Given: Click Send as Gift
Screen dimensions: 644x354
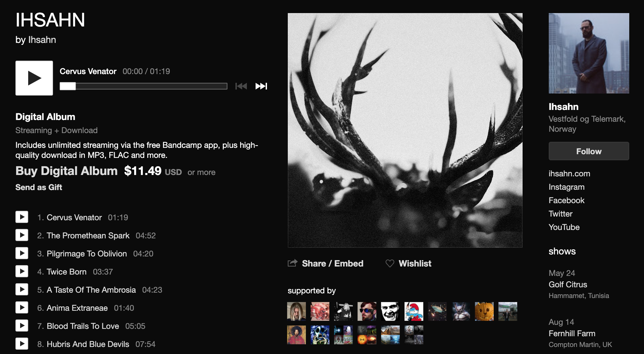Looking at the screenshot, I should coord(39,187).
